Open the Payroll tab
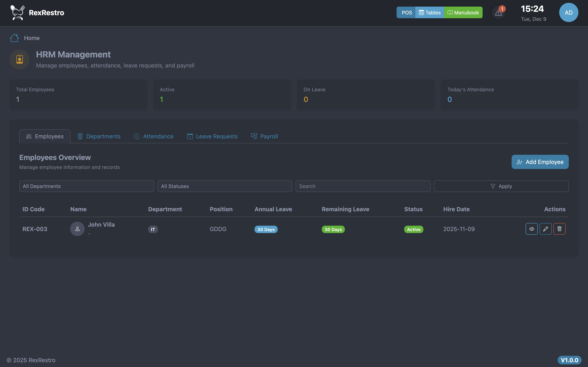 click(x=265, y=136)
